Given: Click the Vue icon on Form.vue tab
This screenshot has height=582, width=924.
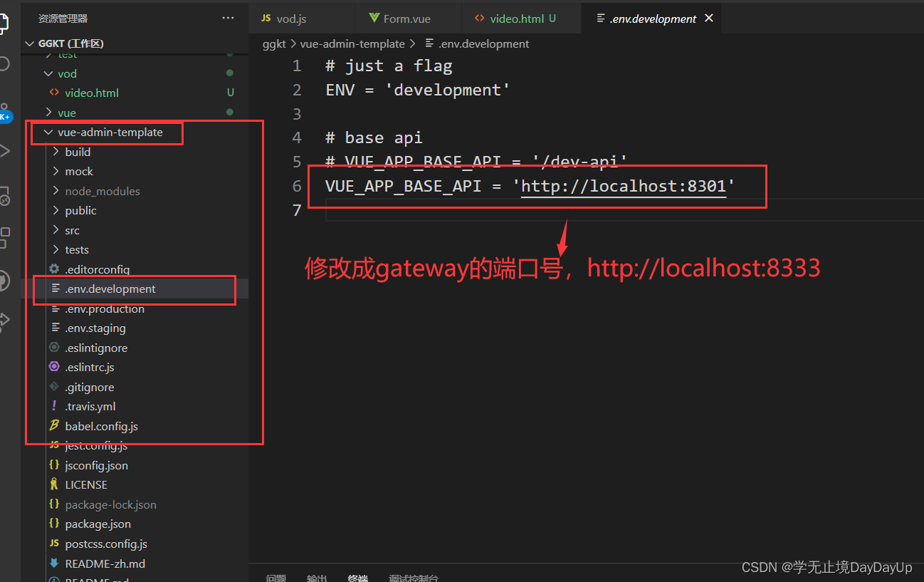Looking at the screenshot, I should pos(374,19).
